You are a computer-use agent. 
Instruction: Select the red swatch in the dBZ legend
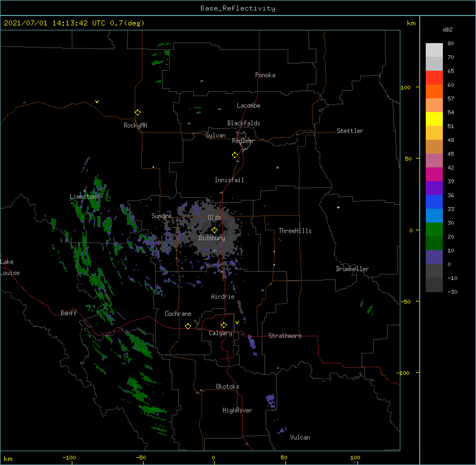pos(434,78)
